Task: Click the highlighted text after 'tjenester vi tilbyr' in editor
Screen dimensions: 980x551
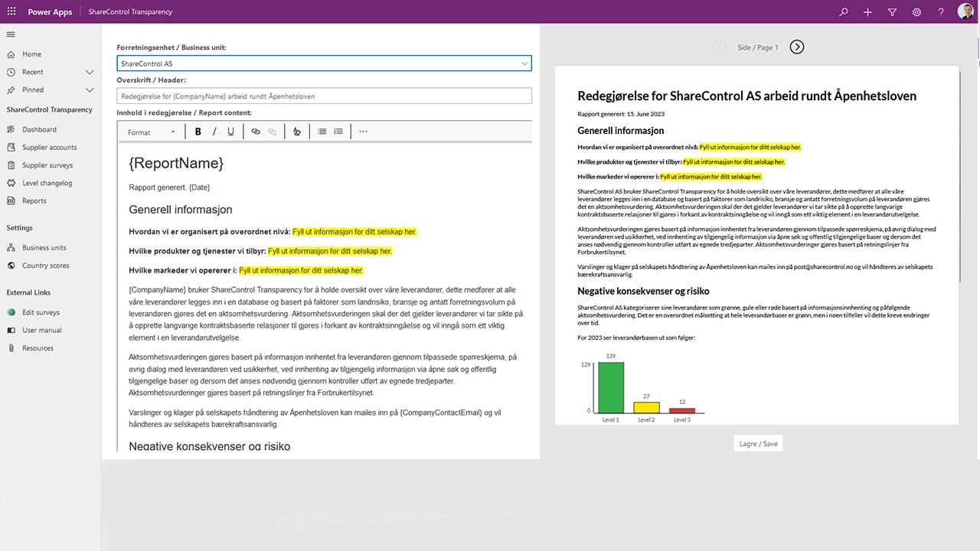Action: pos(330,251)
